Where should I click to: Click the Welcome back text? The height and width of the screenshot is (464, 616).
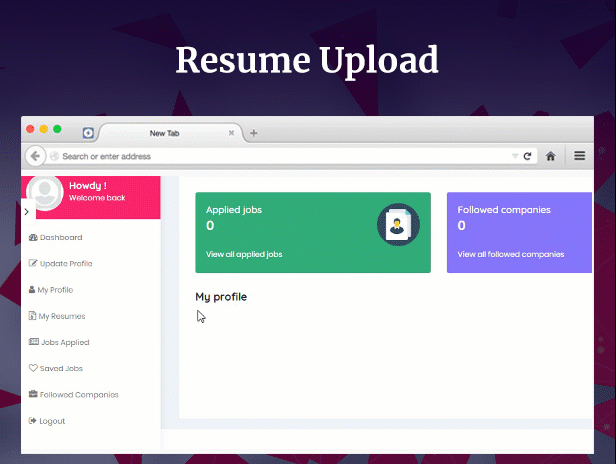point(97,198)
